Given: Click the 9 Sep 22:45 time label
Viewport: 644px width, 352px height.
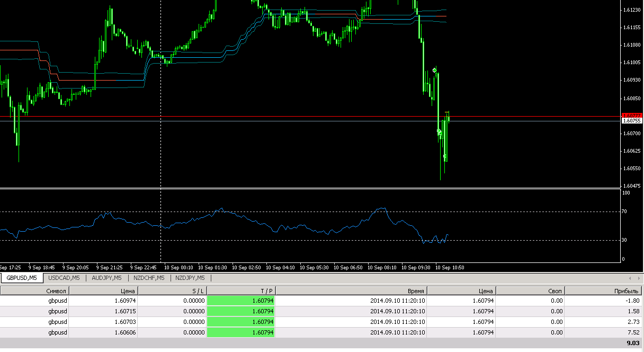Looking at the screenshot, I should point(145,268).
